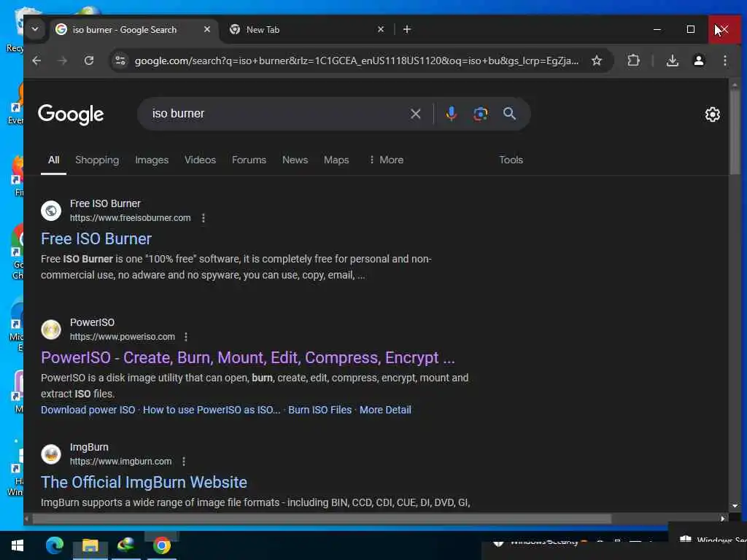Reload the current page

coord(88,61)
